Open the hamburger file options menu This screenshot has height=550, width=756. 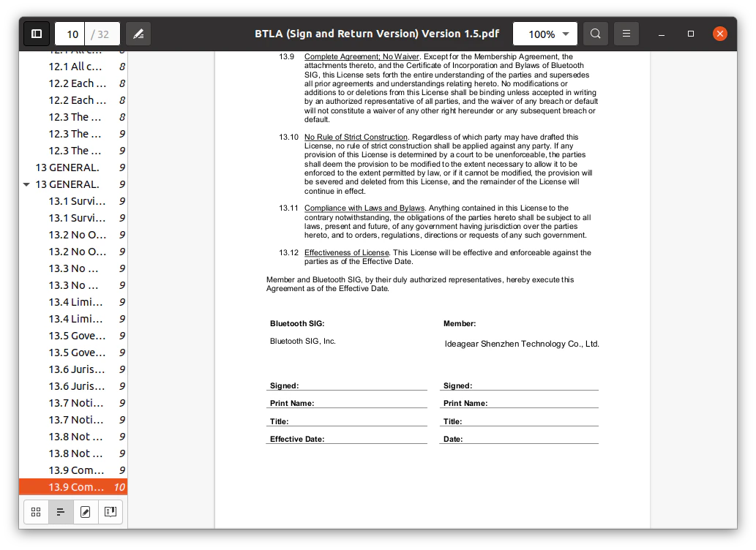pyautogui.click(x=626, y=34)
